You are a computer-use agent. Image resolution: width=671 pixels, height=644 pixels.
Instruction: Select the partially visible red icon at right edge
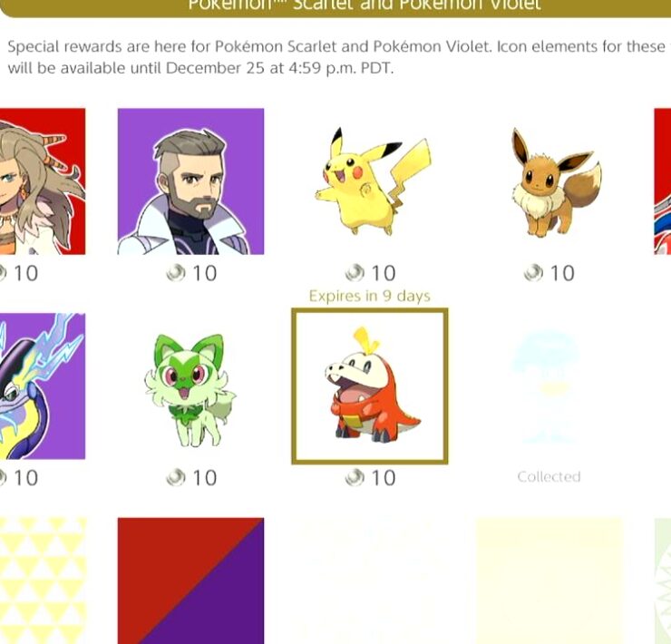tap(663, 181)
